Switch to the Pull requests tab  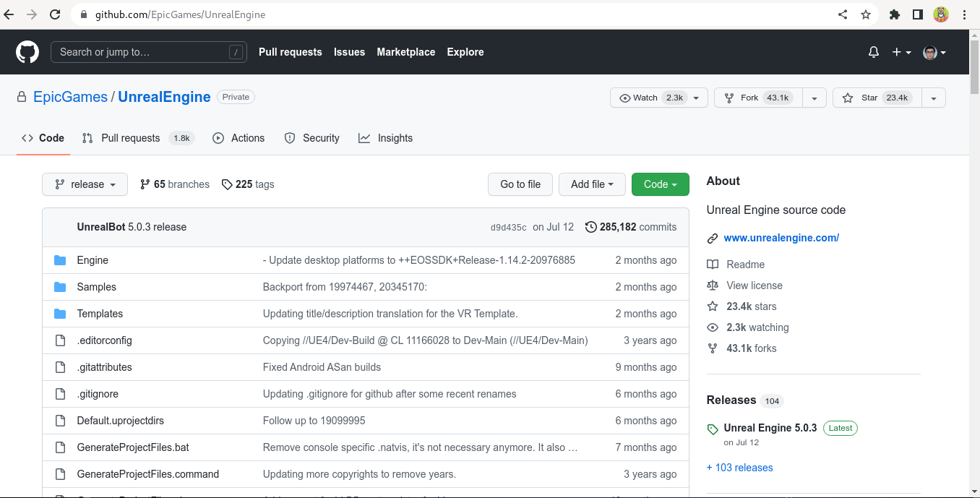[x=138, y=138]
